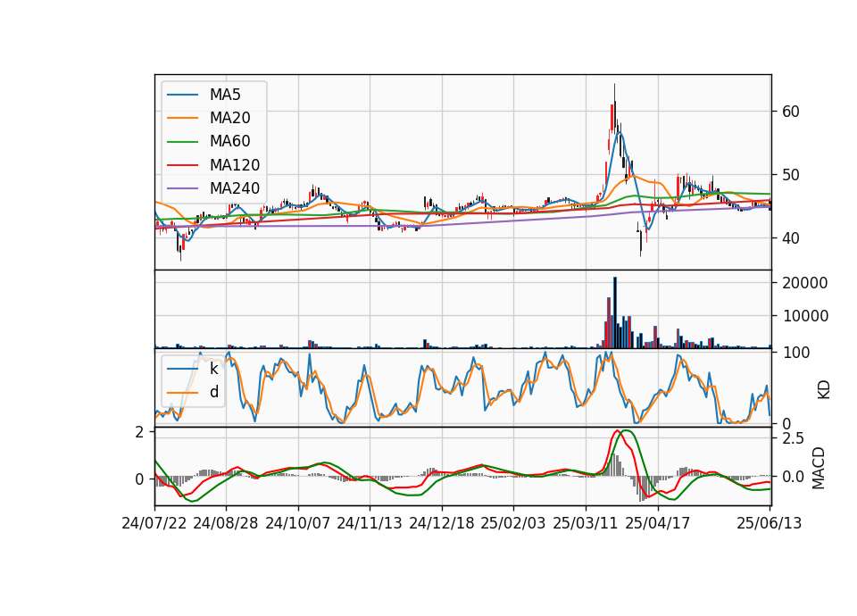Click the 'k' legend label in KD panel
Viewport: 857px width, 616px height.
pyautogui.click(x=213, y=369)
